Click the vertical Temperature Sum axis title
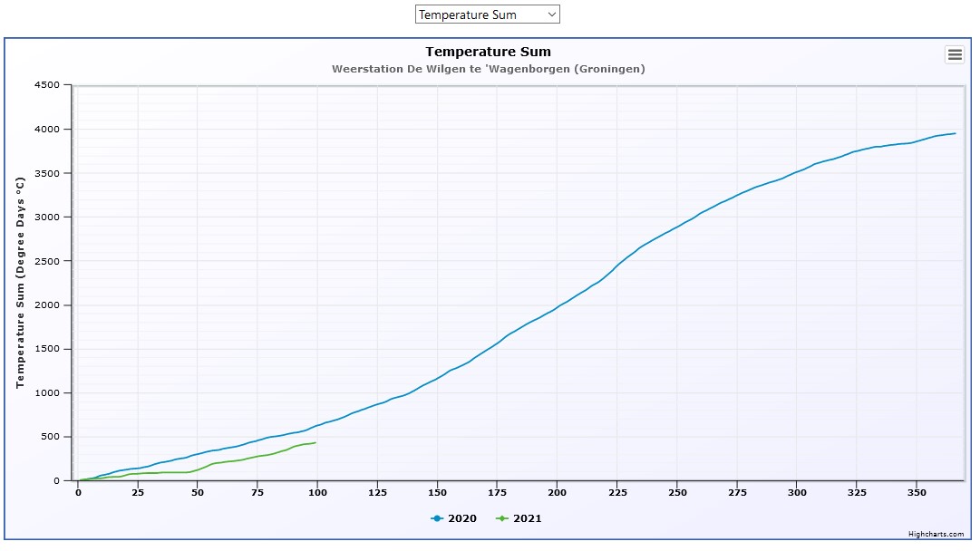 (21, 283)
